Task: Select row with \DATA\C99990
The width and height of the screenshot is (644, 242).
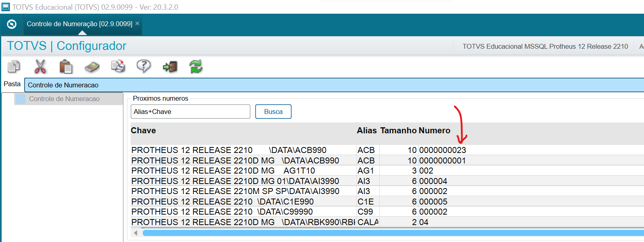Action: click(387, 212)
